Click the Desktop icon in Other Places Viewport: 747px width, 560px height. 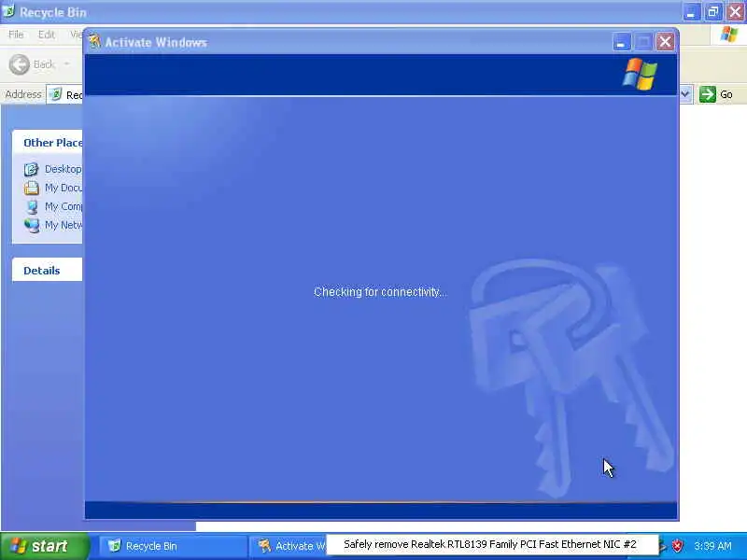coord(32,169)
